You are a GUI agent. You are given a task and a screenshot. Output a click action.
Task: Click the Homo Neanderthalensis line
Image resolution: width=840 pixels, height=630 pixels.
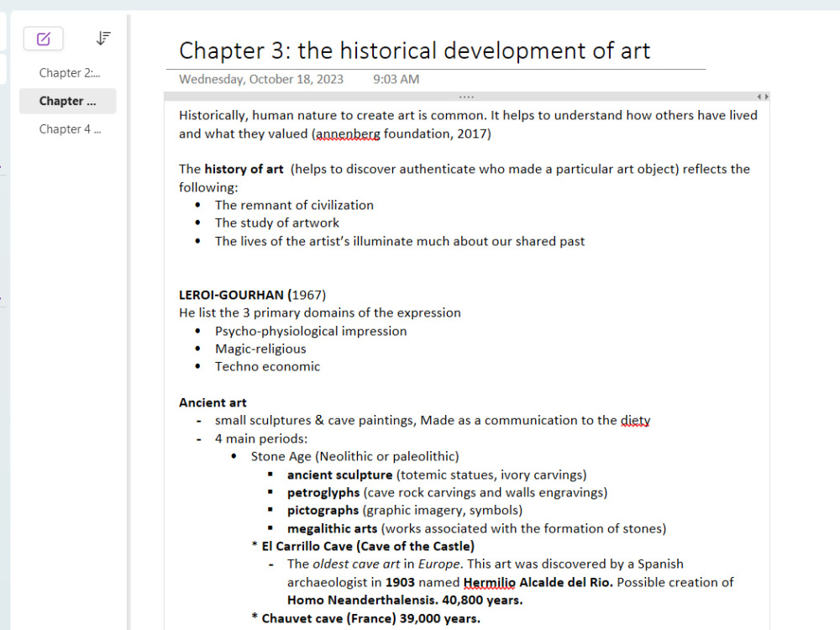405,600
